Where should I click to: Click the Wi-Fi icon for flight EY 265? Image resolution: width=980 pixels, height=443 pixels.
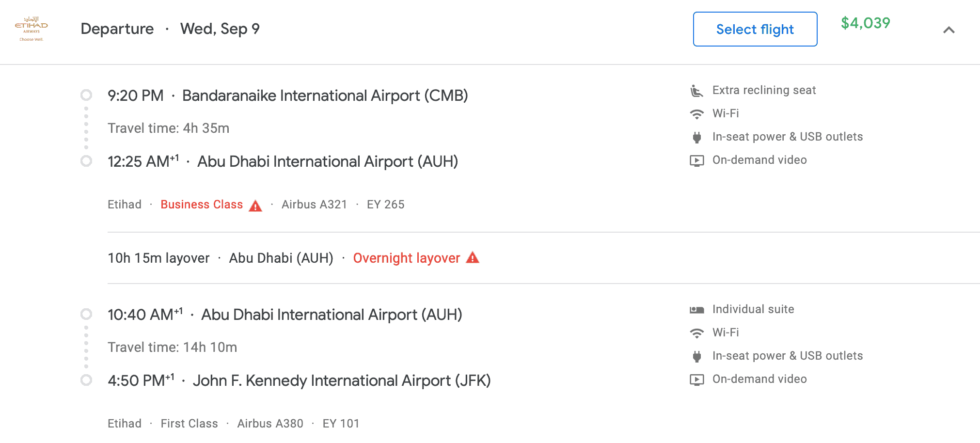tap(696, 114)
